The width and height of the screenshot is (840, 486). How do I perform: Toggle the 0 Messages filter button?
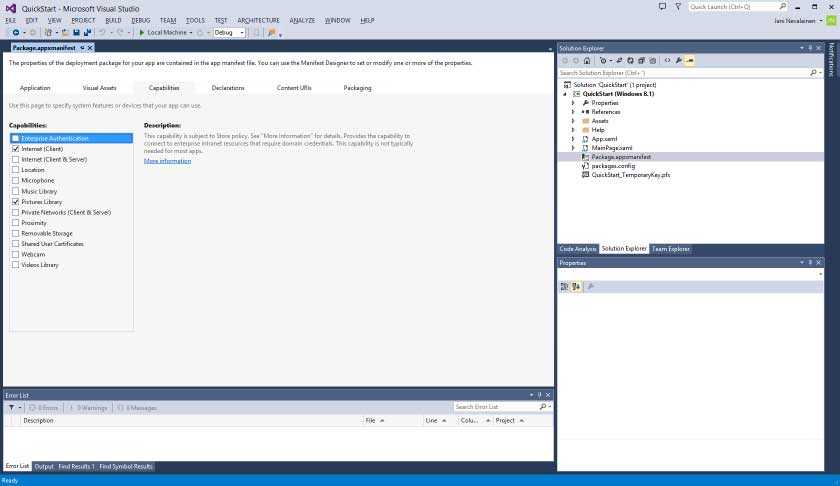click(x=137, y=408)
